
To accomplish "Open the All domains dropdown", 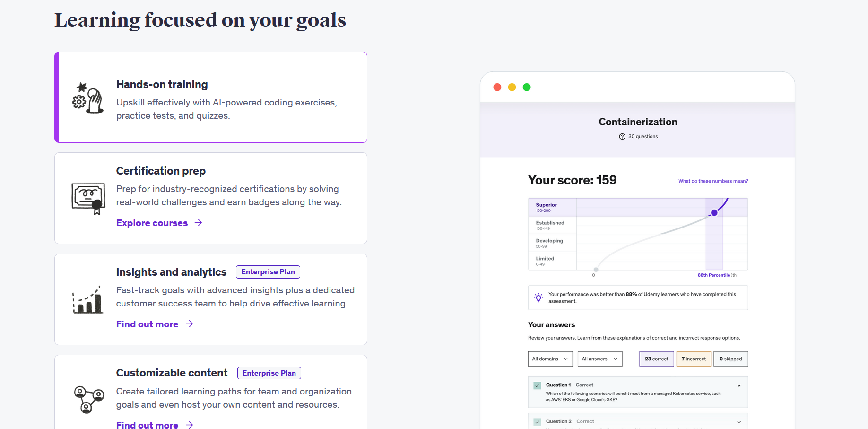I will point(550,359).
